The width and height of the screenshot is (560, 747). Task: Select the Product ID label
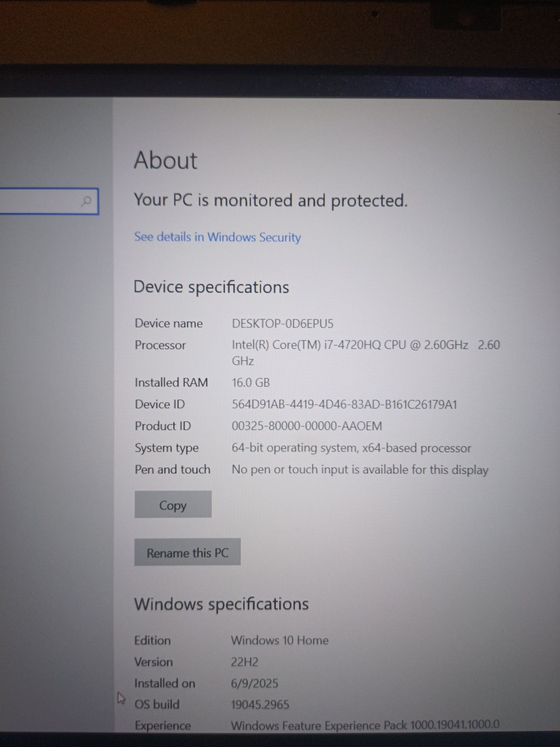point(163,426)
